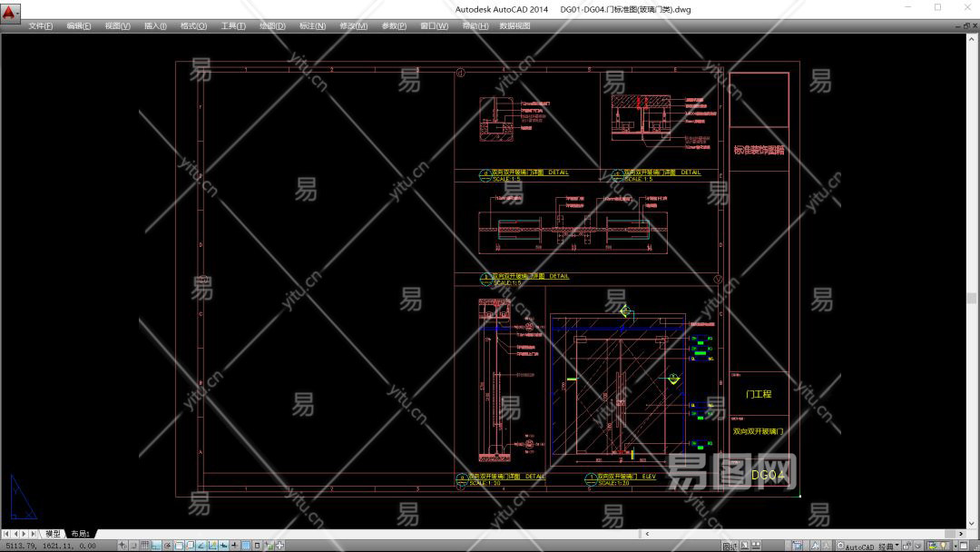Open the 工具(T) menu

(x=233, y=25)
